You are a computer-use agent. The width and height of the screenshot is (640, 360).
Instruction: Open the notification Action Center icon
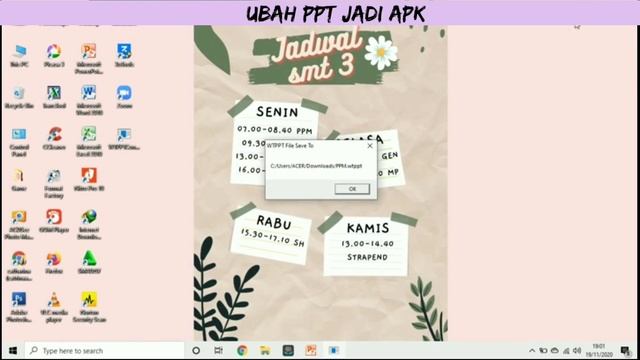point(625,351)
